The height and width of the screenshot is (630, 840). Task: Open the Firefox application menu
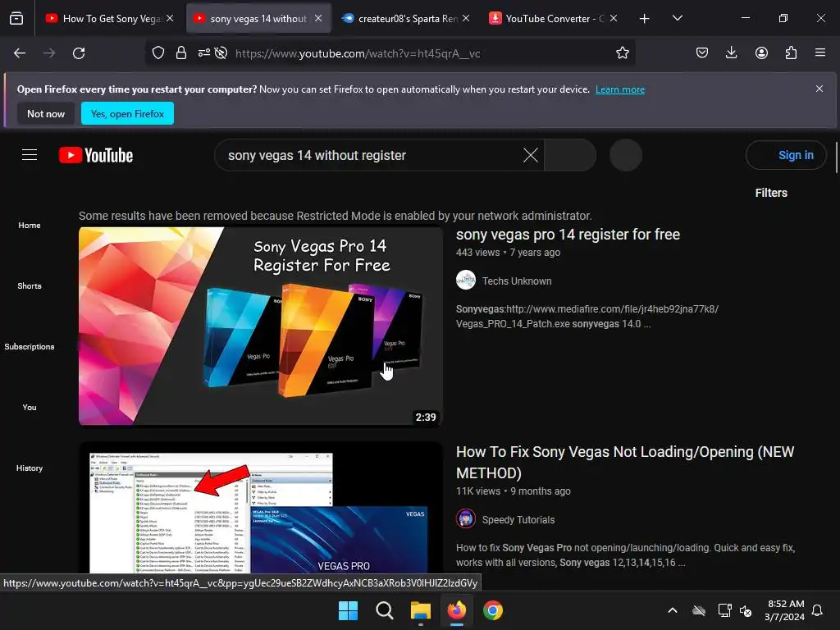pyautogui.click(x=820, y=53)
